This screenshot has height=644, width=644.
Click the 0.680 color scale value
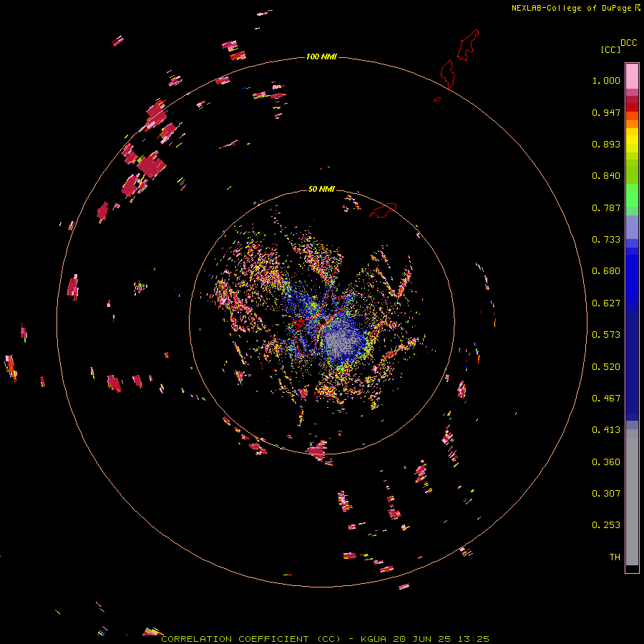pyautogui.click(x=606, y=271)
